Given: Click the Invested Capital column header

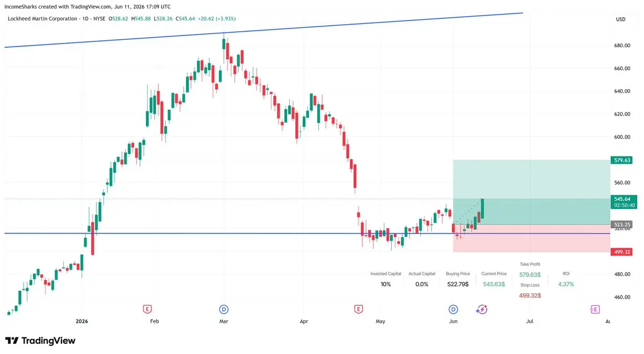Looking at the screenshot, I should [386, 274].
